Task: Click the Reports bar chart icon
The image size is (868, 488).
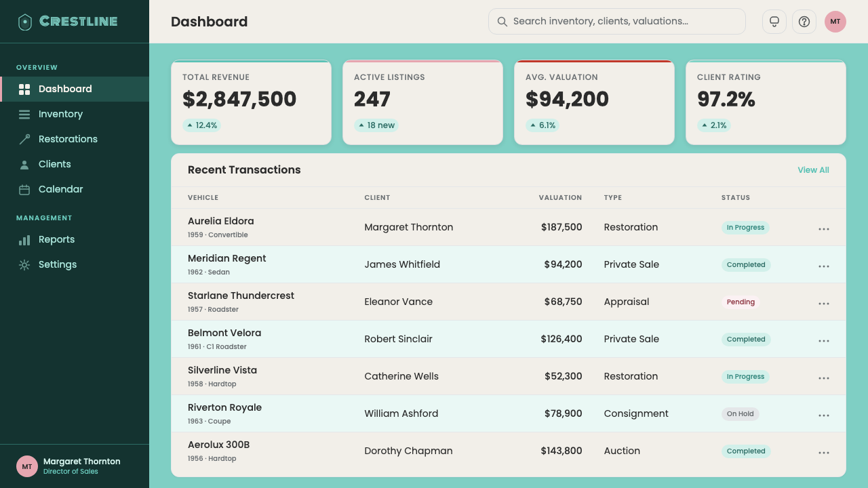Action: click(24, 239)
